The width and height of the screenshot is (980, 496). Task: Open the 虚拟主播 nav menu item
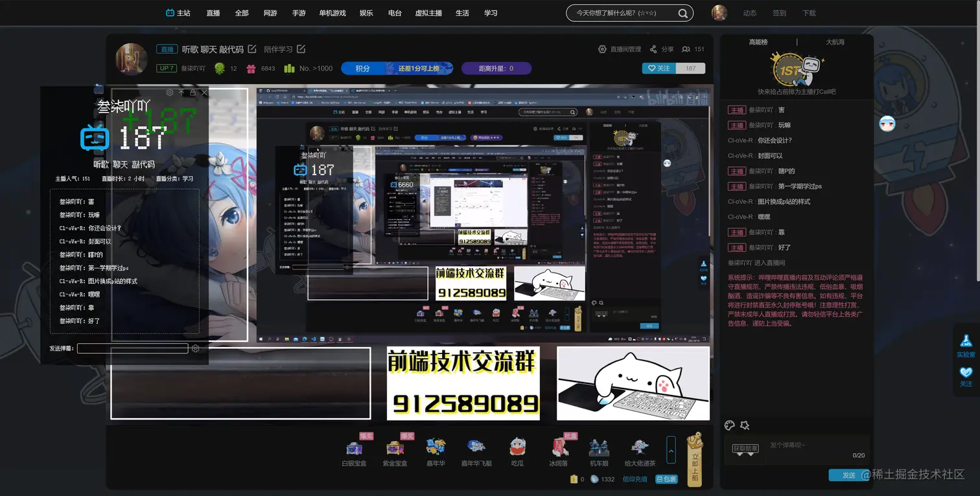coord(428,13)
